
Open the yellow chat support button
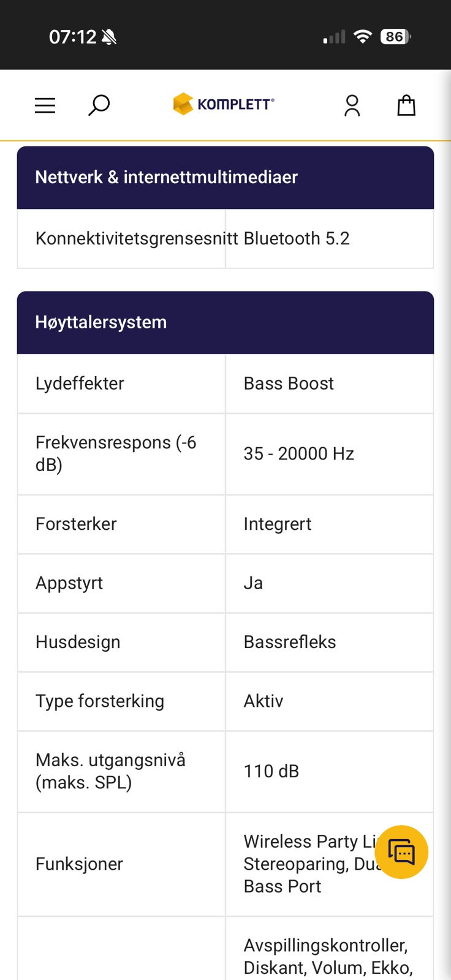coord(401,852)
